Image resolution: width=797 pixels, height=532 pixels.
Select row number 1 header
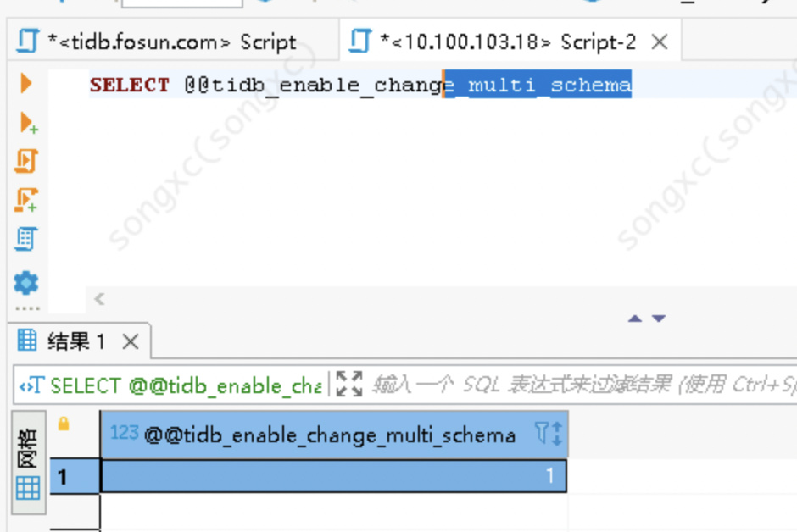pyautogui.click(x=75, y=476)
